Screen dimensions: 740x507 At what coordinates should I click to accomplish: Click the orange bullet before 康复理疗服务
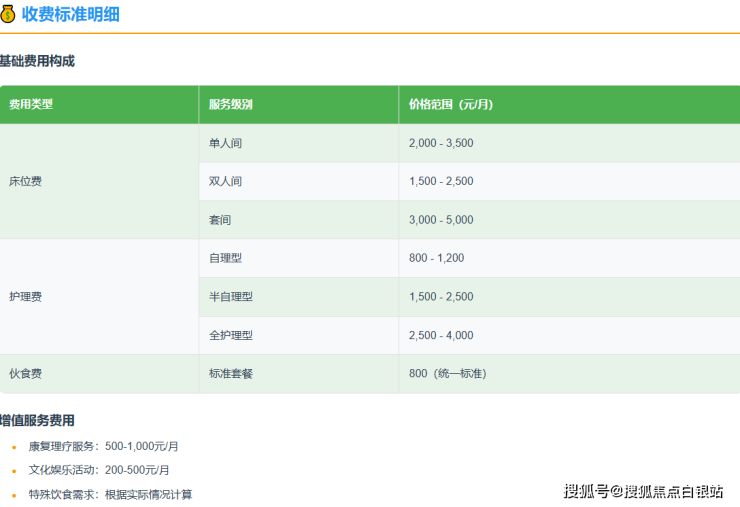13,447
